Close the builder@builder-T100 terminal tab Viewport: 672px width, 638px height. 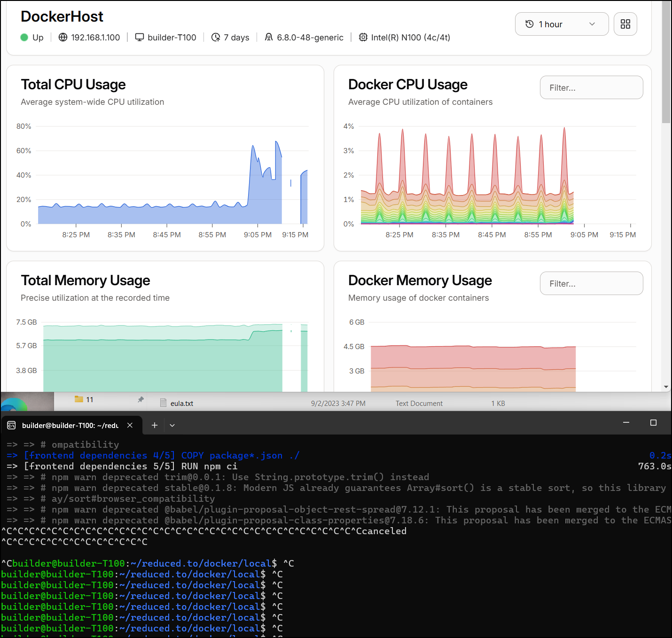click(130, 425)
